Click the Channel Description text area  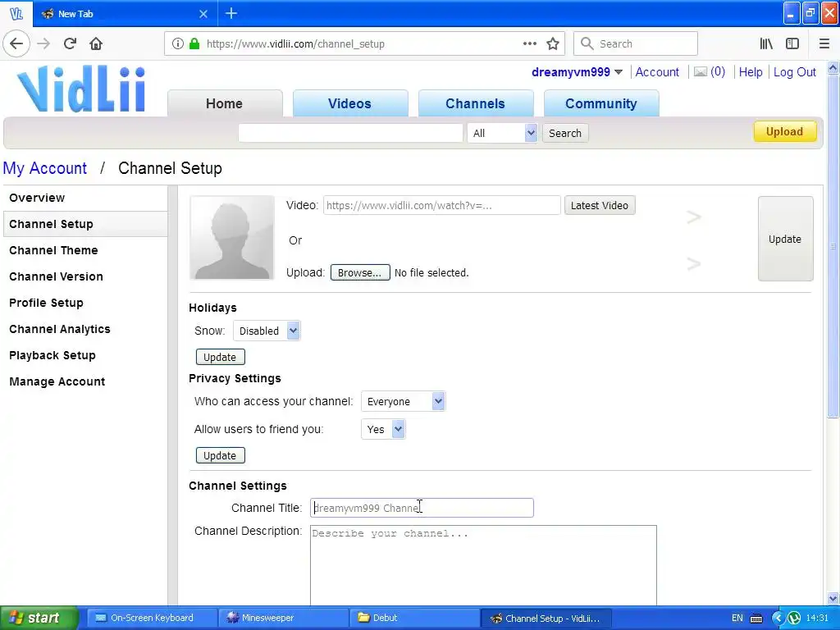(x=483, y=565)
